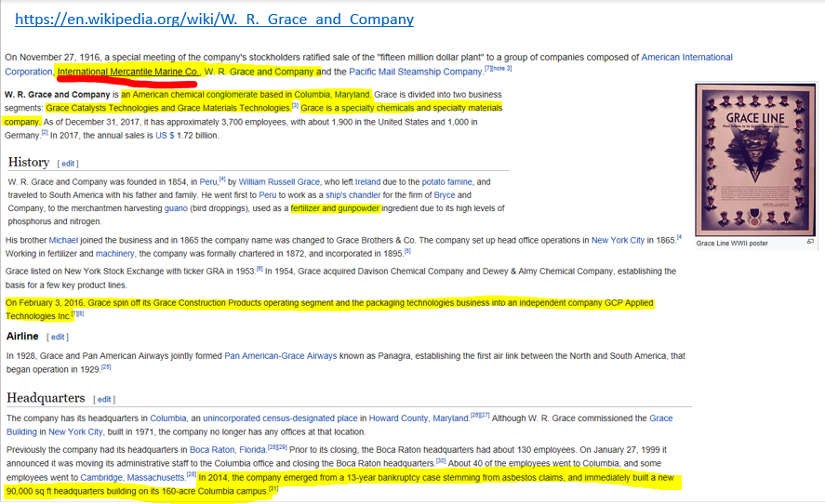Click the enlarge icon beside the poster caption
825x504 pixels.
tap(810, 242)
